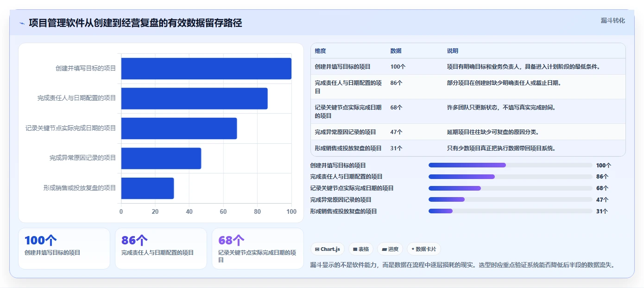Screen dimensions: 644x288
Task: Click the page title 项目管理软件从创建到经营复盘的有效数据留存路径
Action: 135,23
